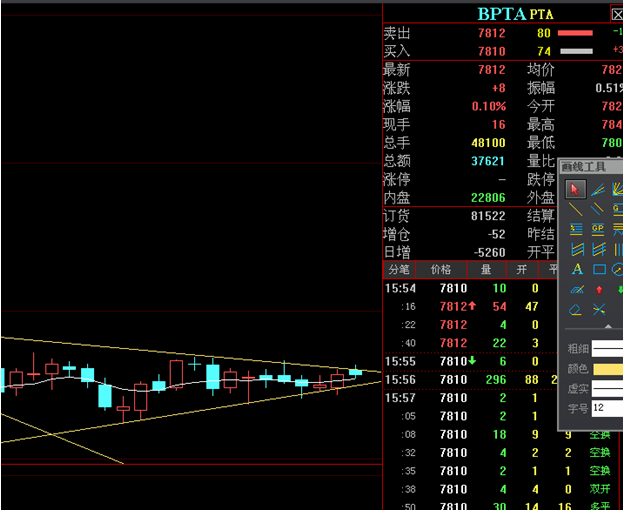Image resolution: width=623 pixels, height=510 pixels.
Task: Open the line thickness (粗细) dropdown
Action: [607, 349]
